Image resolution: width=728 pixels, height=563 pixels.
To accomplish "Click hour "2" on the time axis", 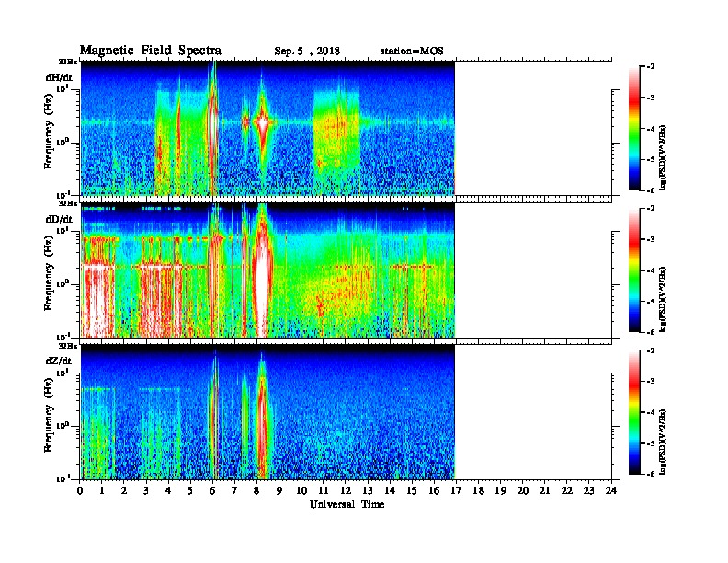I will 124,491.
